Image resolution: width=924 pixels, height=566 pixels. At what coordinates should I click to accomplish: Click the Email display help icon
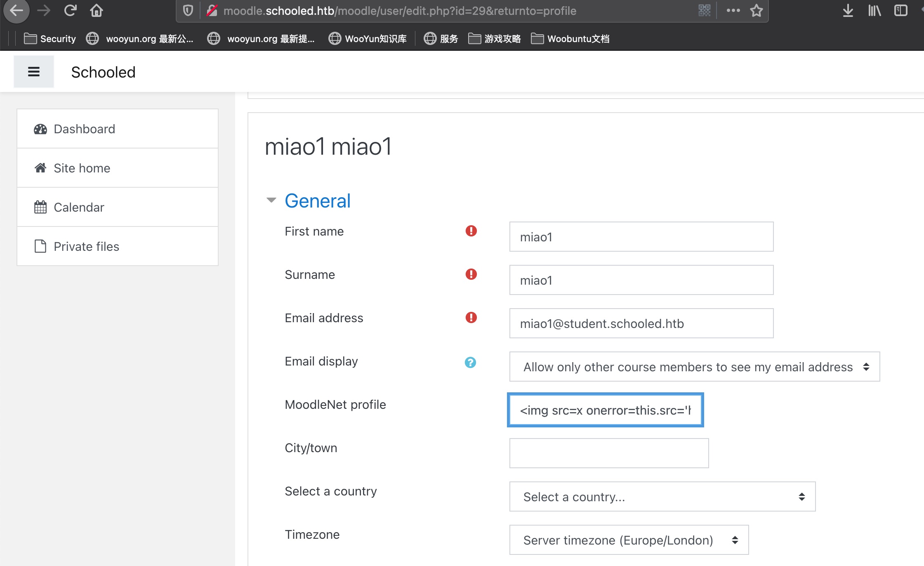pos(470,362)
